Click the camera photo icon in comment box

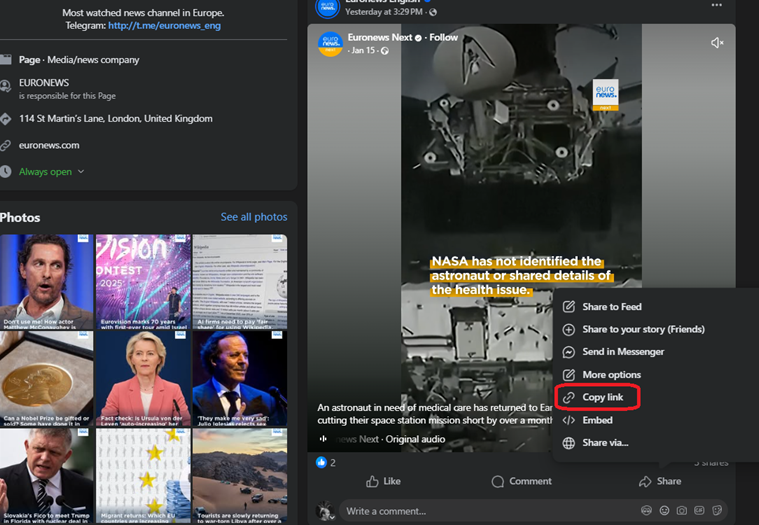(681, 511)
